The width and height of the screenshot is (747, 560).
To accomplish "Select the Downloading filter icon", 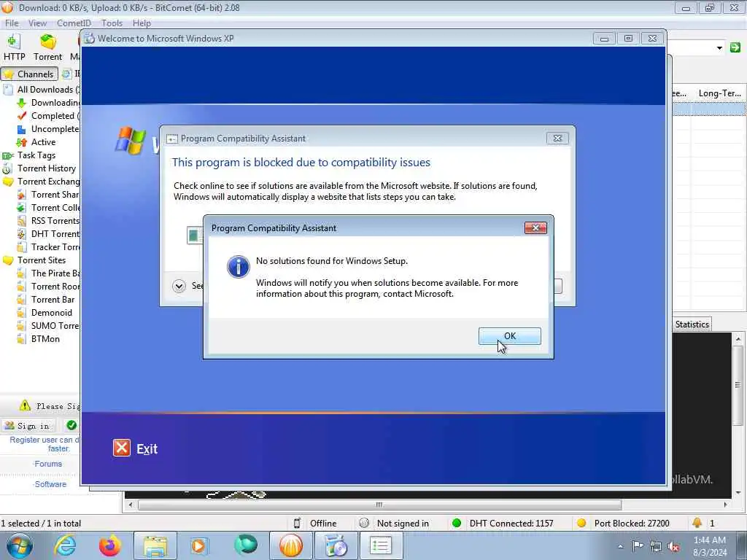I will click(x=21, y=103).
